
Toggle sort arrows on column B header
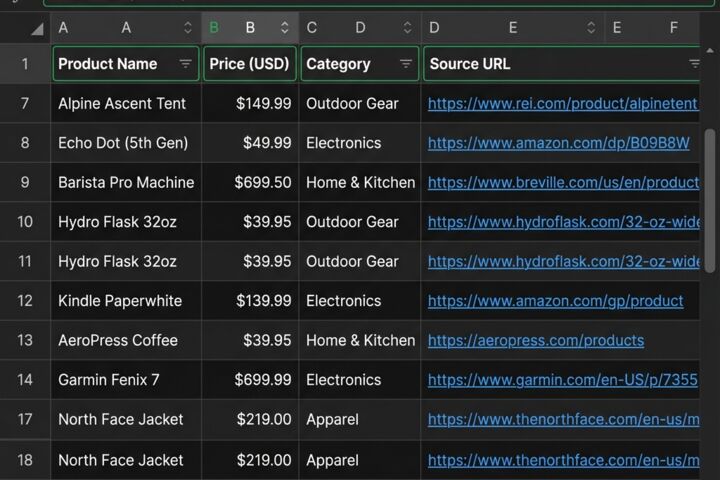285,28
